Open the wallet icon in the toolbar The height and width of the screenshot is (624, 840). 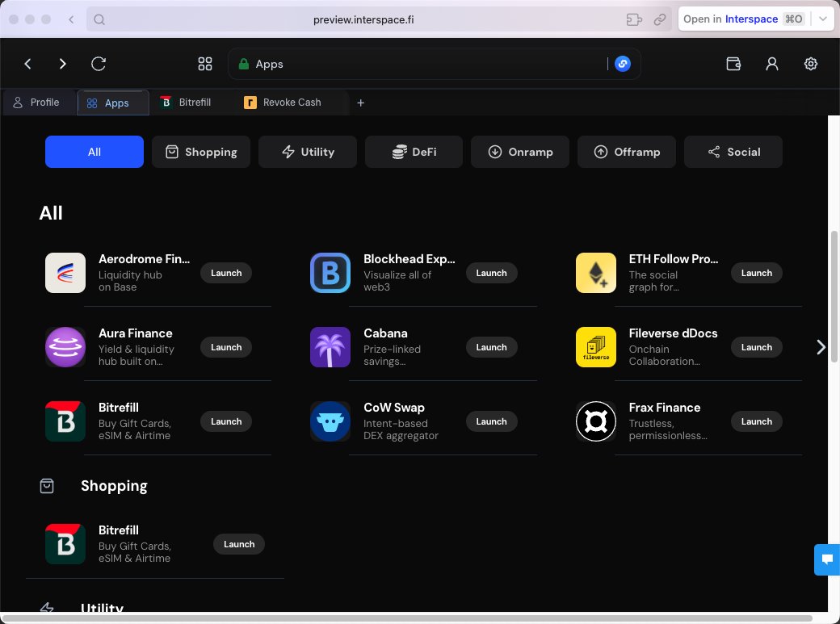pos(733,64)
